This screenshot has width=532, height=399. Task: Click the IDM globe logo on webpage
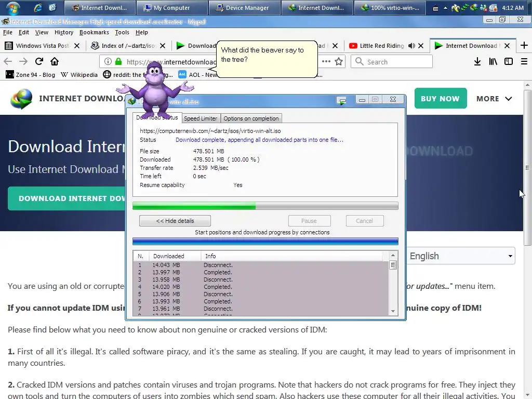[x=21, y=99]
